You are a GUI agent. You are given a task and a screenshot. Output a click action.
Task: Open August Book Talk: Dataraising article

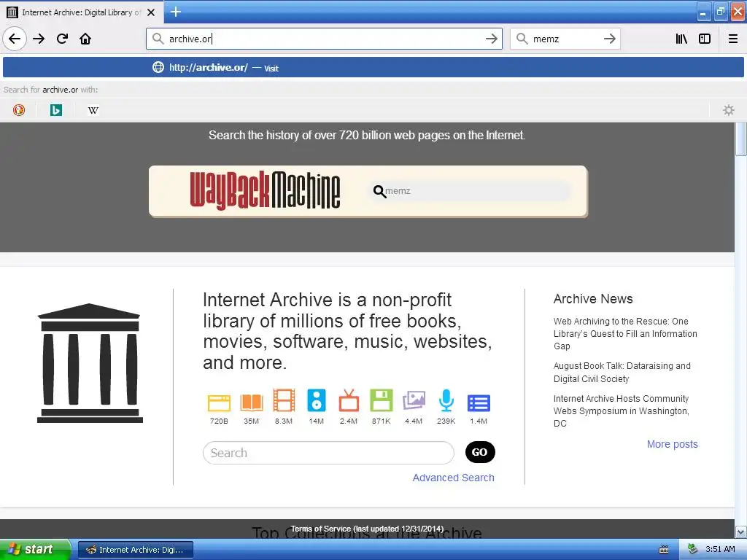click(x=622, y=373)
